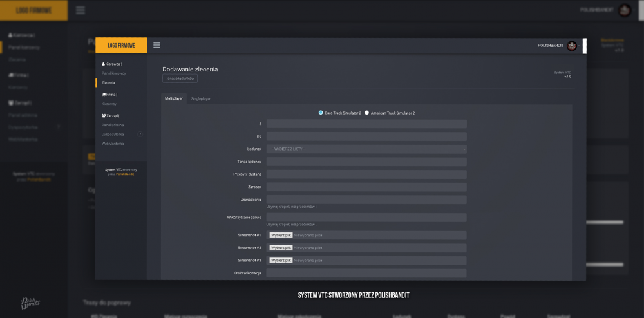
Task: Toggle the hamburger menu in foreground header
Action: (x=156, y=45)
